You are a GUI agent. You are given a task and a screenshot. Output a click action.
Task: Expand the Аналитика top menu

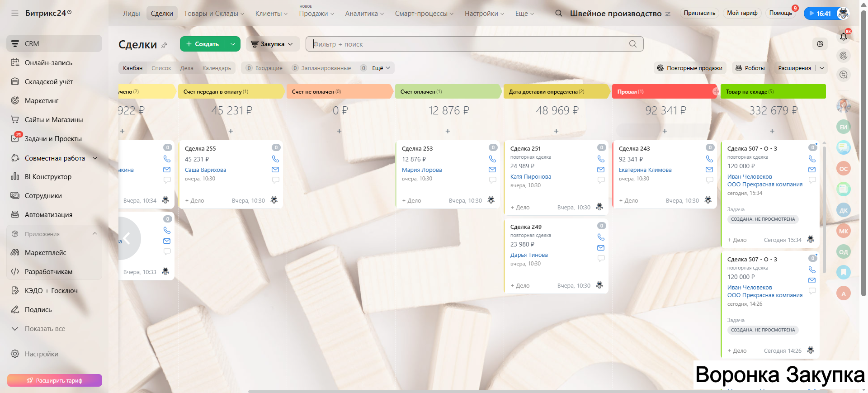(364, 14)
